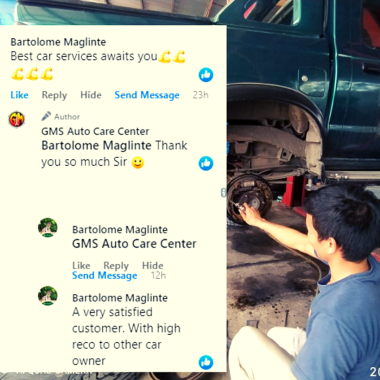Click the pencil Author badge icon
Viewport: 380px width, 380px height.
[46, 116]
